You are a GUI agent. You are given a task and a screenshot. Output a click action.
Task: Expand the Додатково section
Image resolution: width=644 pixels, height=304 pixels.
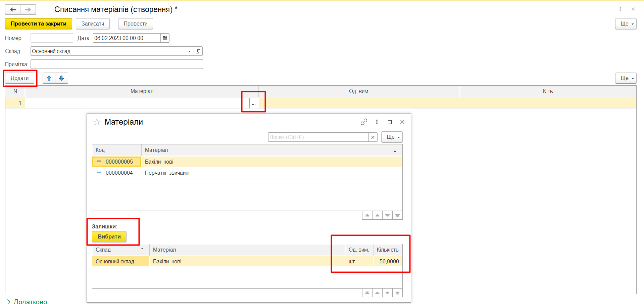tap(27, 301)
